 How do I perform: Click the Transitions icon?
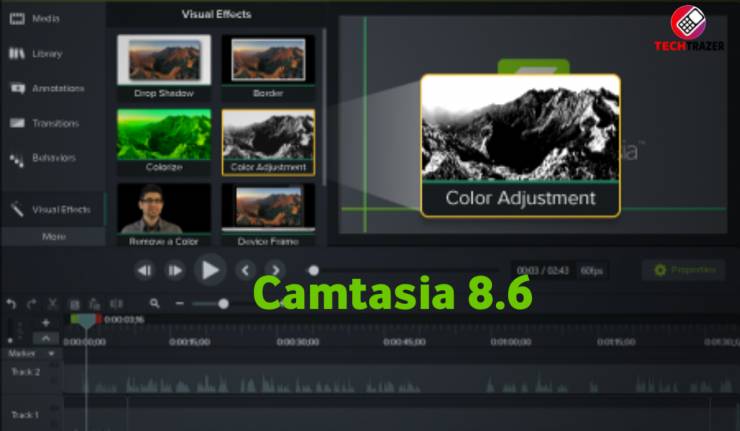coord(17,123)
